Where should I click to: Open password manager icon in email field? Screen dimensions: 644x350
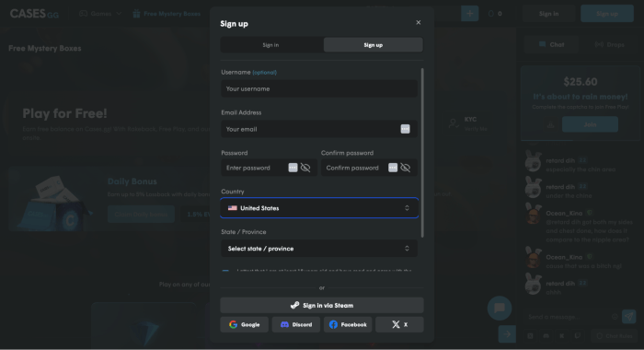coord(405,129)
